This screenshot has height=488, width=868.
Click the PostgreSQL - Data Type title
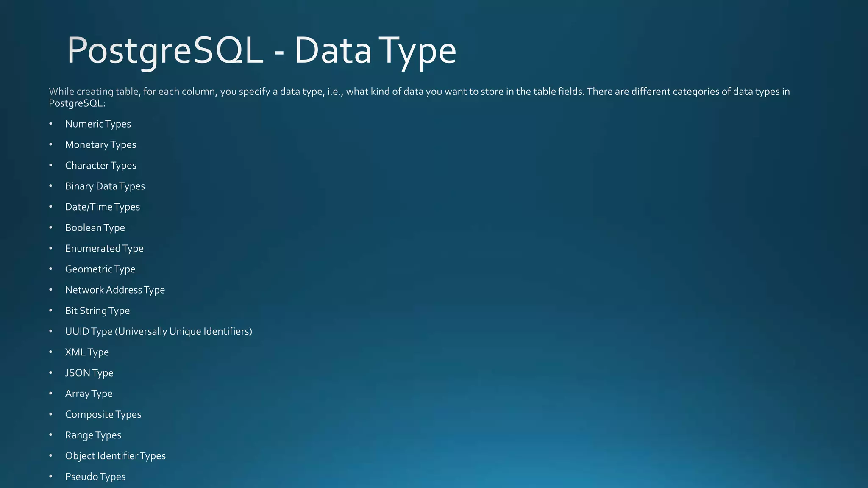click(262, 51)
